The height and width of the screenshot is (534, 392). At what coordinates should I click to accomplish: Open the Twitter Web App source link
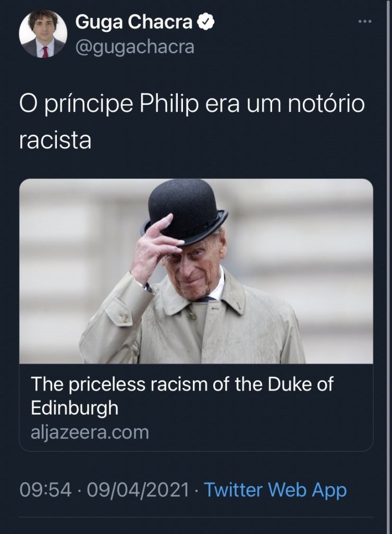(275, 490)
